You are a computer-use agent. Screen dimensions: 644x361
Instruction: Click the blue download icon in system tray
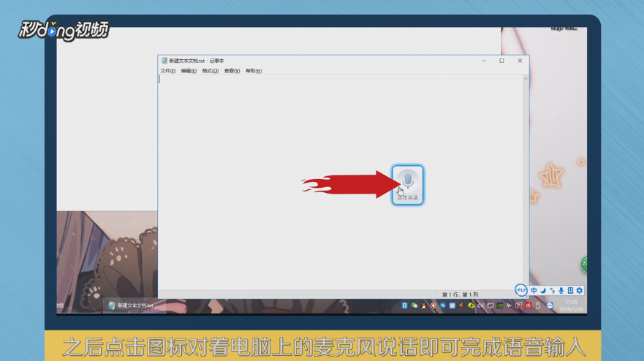coord(404,305)
